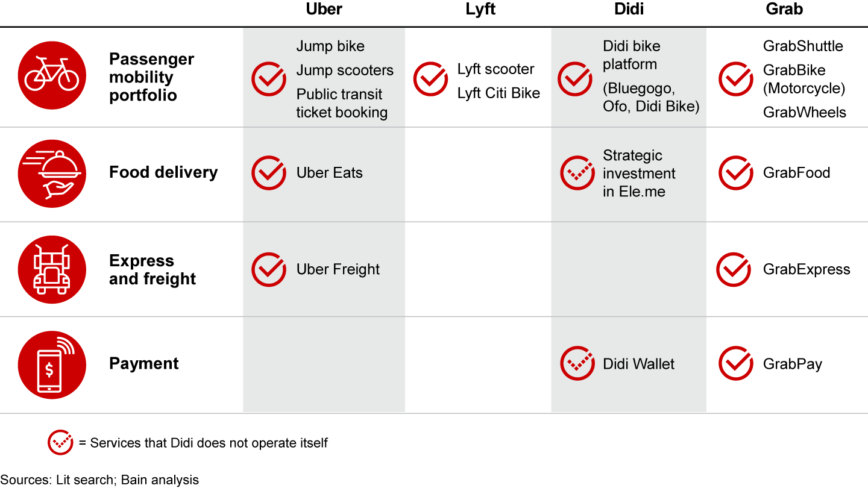Click the checkmark beside GrabPay
The width and height of the screenshot is (868, 488).
pyautogui.click(x=736, y=363)
